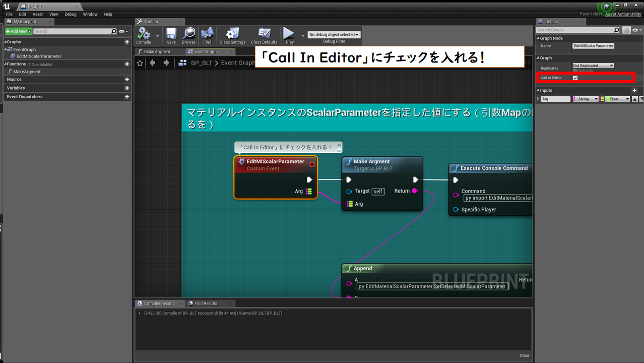Click the Browse magnifier icon

[x=189, y=34]
